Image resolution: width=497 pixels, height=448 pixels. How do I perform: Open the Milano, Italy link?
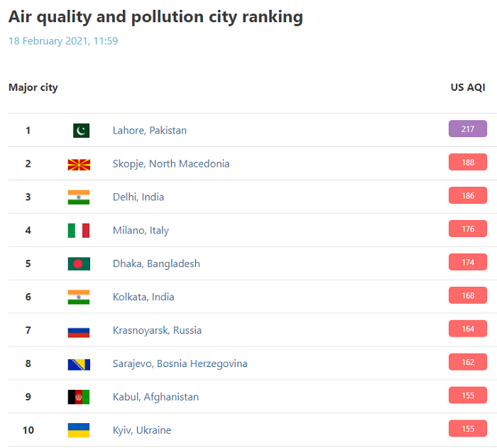coord(141,231)
